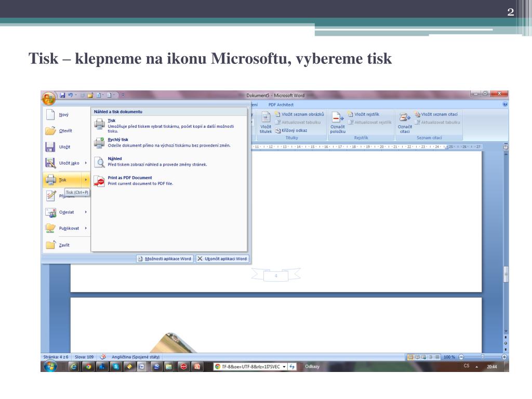The height and width of the screenshot is (399, 532).
Task: Expand the Odeslat submenu
Action: click(x=86, y=212)
